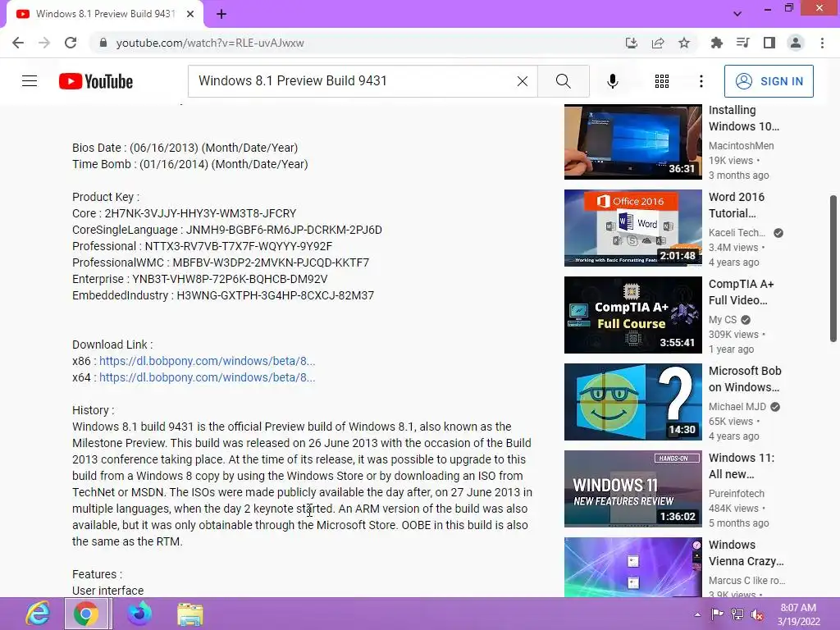Viewport: 840px width, 630px height.
Task: Launch Firefox from the taskbar
Action: point(139,614)
